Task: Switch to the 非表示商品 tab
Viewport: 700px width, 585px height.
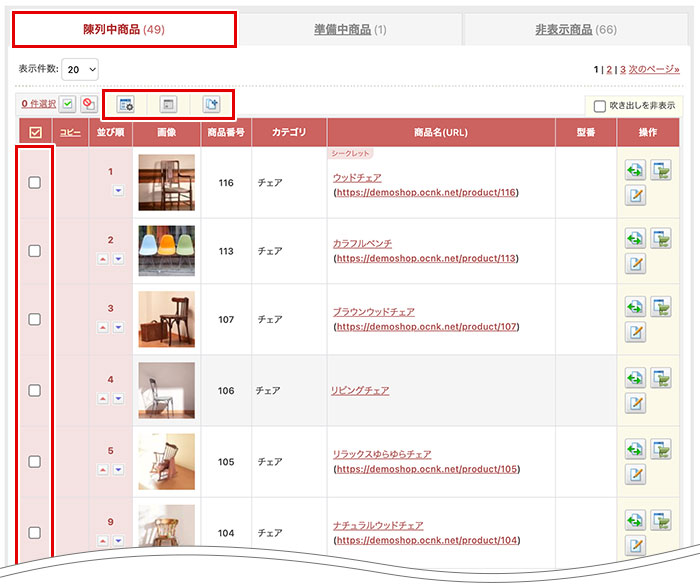Action: tap(575, 30)
